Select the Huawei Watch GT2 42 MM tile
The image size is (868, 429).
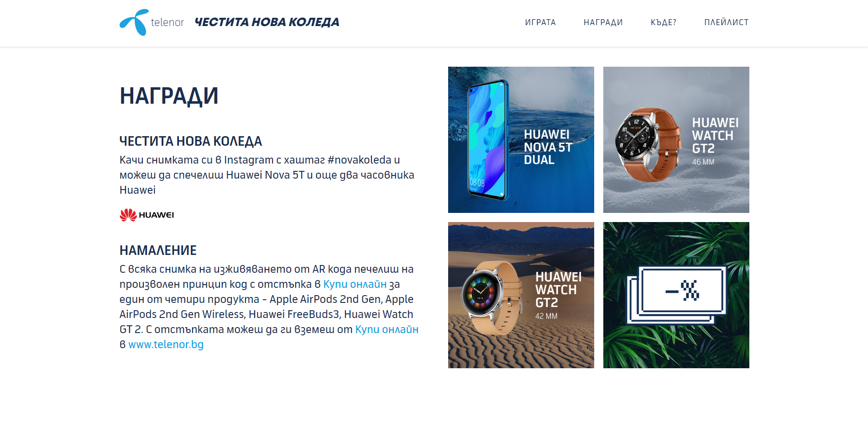click(x=521, y=295)
